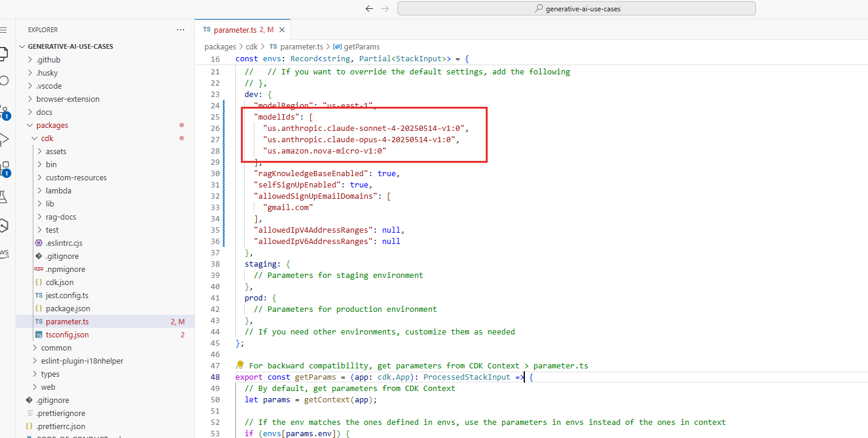This screenshot has height=438, width=868.
Task: Open tsconfig.json via its icon
Action: pyautogui.click(x=39, y=334)
